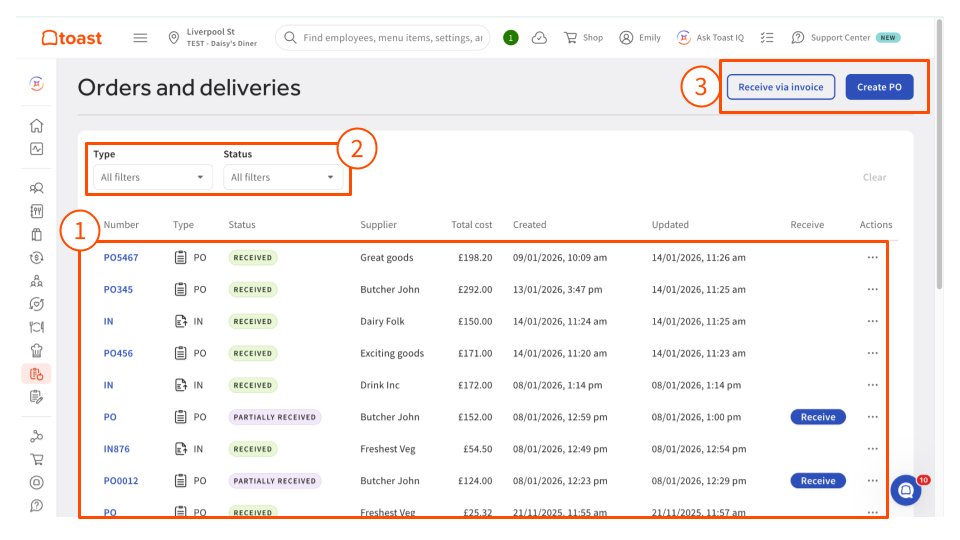Open the checklist icon in top bar
The width and height of the screenshot is (960, 540).
tap(767, 38)
